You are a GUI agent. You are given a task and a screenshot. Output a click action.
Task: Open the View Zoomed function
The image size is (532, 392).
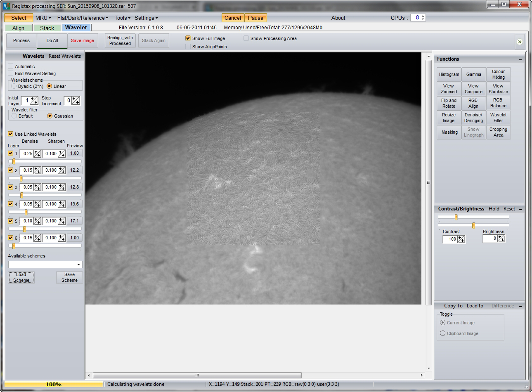click(449, 89)
